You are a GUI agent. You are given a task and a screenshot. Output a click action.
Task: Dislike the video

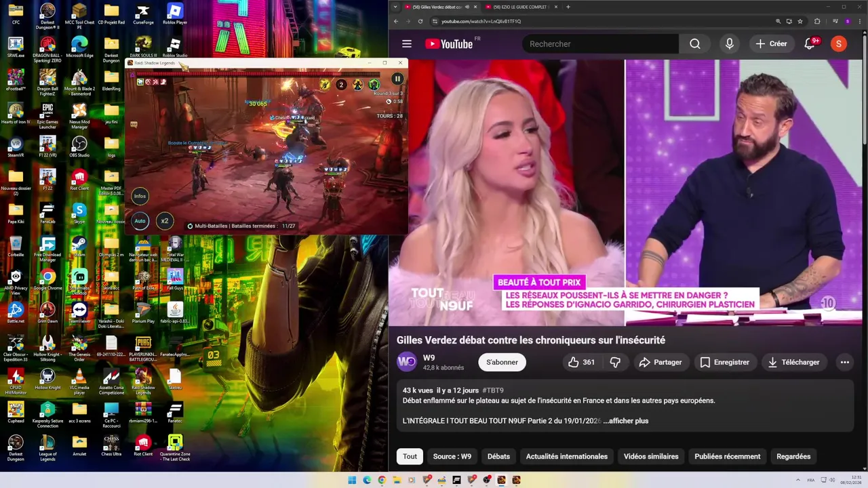pyautogui.click(x=615, y=362)
